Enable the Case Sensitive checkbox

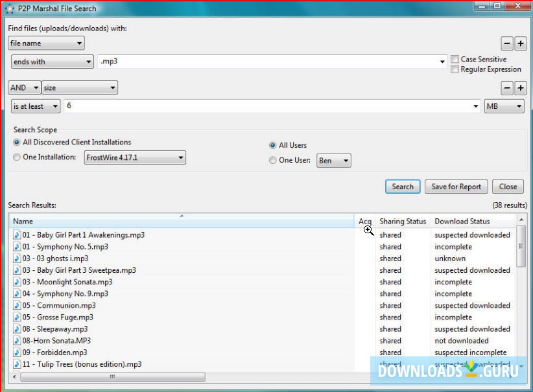click(x=455, y=59)
